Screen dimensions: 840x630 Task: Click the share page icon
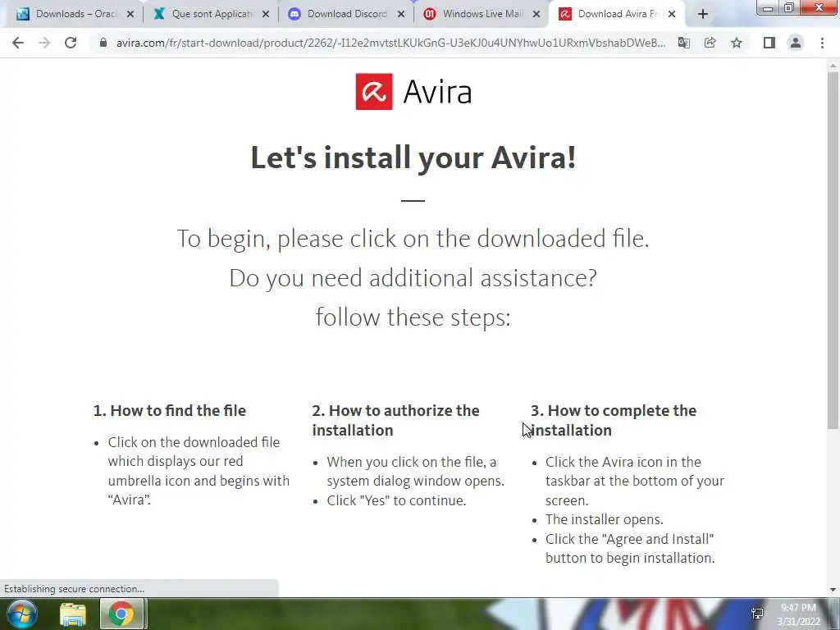710,43
